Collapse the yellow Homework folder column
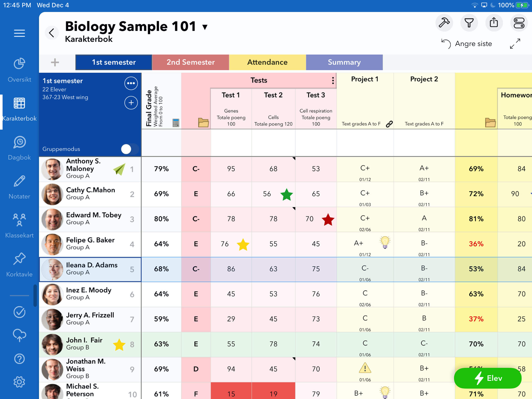532x399 pixels. point(490,123)
